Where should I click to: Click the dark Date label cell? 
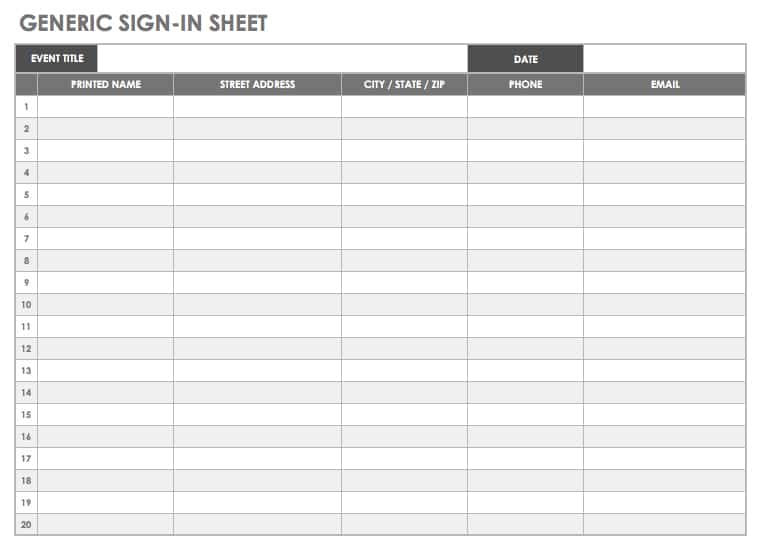click(525, 59)
